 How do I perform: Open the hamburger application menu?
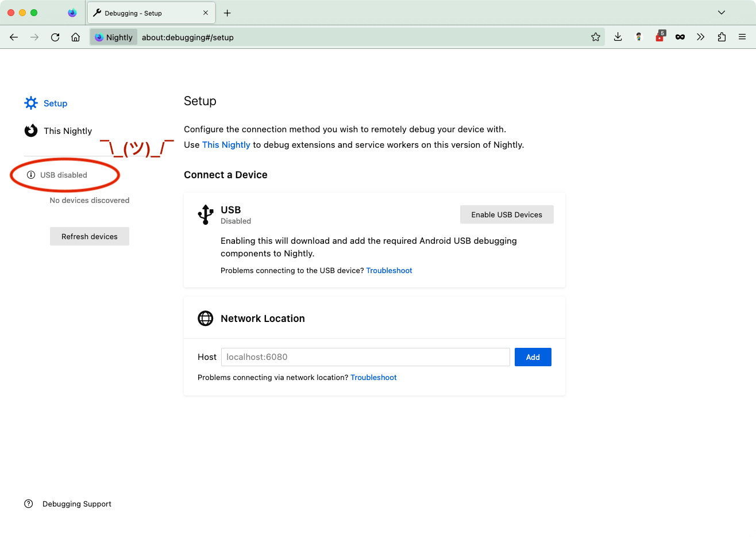(742, 36)
